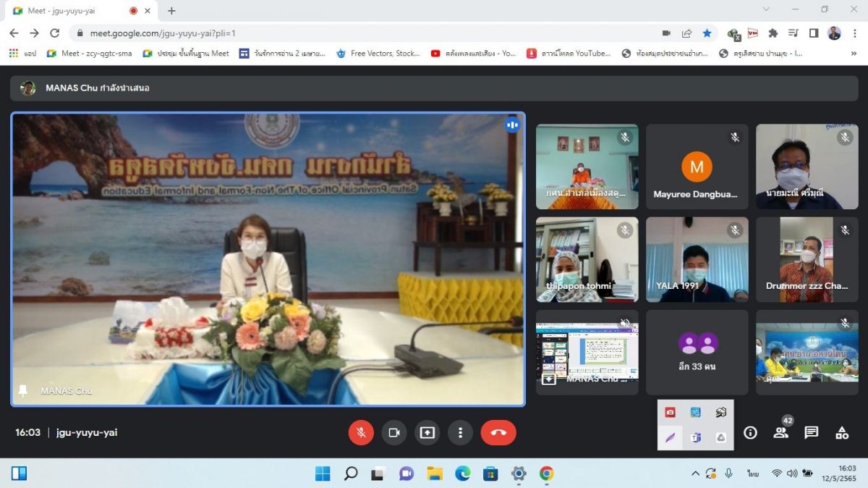
Task: Open the chat with everyone panel
Action: coord(812,432)
